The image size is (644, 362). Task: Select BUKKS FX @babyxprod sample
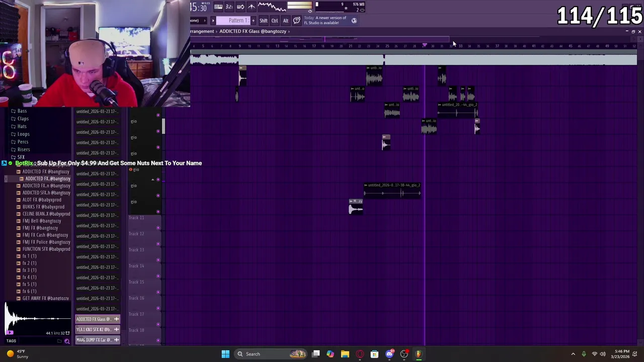click(43, 207)
